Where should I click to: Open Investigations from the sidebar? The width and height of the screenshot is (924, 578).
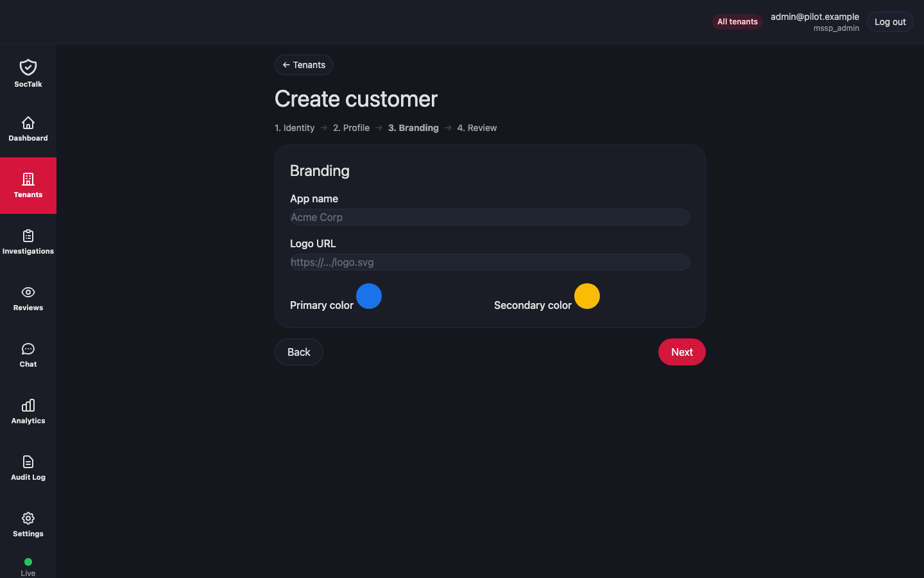point(28,242)
